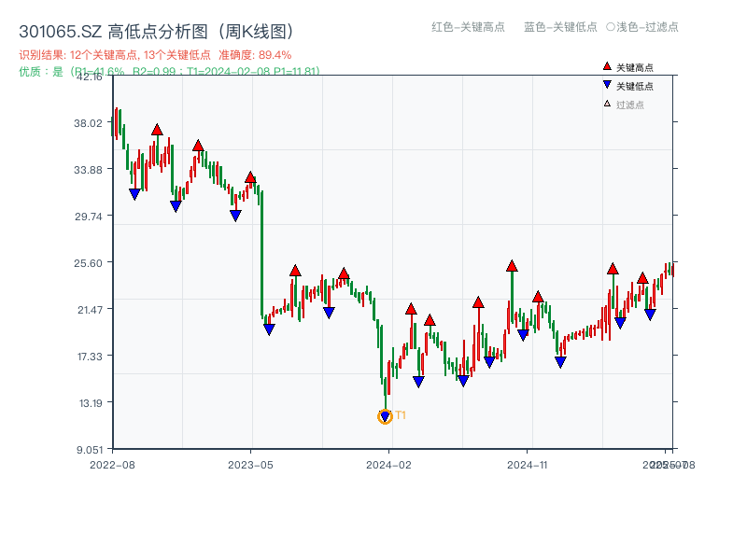Image resolution: width=747 pixels, height=560 pixels.
Task: Click the x-axis label 2024-02
Action: (388, 465)
